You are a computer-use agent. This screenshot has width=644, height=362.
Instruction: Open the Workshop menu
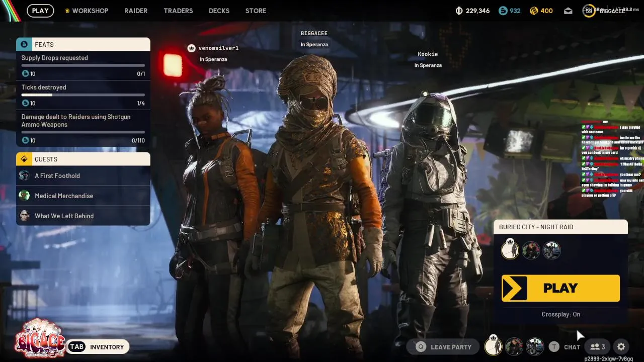(90, 11)
